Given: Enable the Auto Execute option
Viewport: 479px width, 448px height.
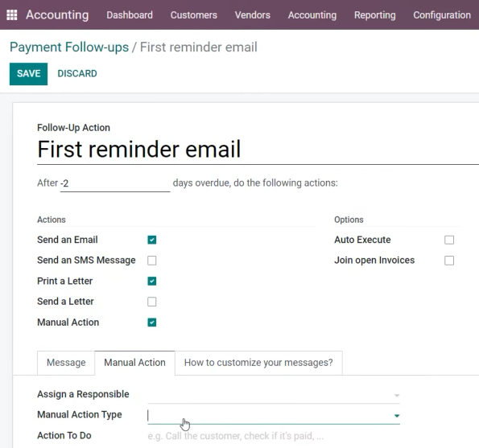Looking at the screenshot, I should tap(449, 240).
